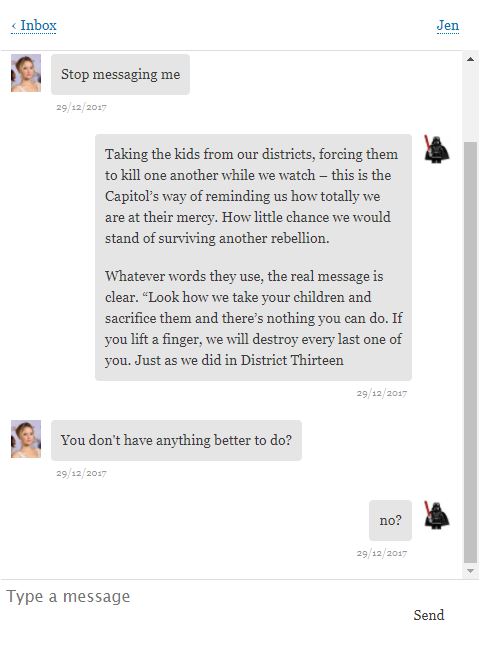Click the back chevron before Inbox
481x663 pixels.
tap(14, 26)
